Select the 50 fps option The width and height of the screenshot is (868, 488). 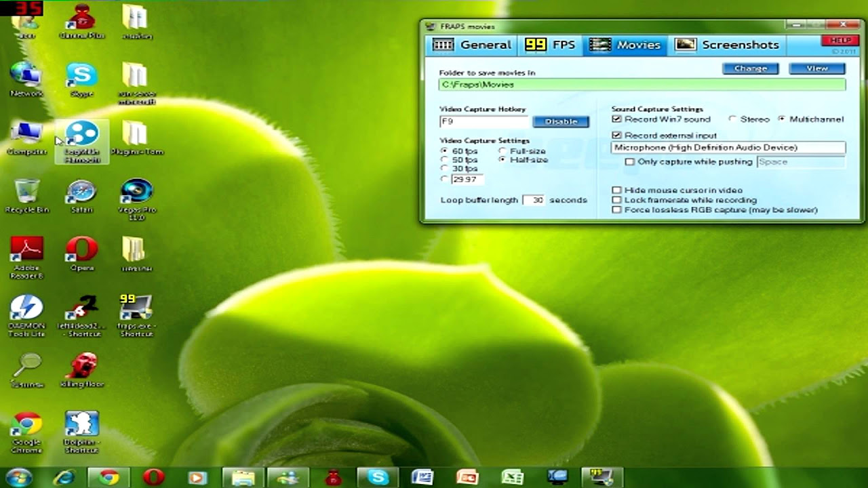pyautogui.click(x=444, y=160)
